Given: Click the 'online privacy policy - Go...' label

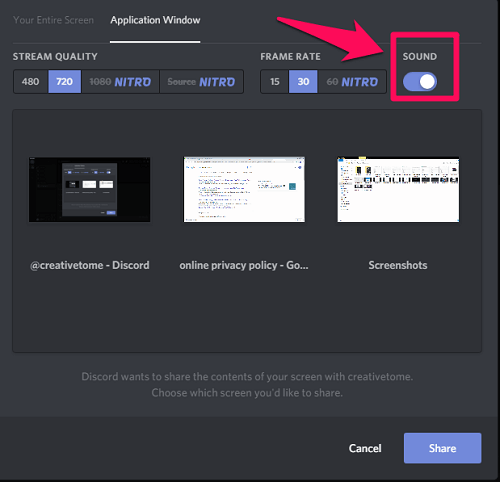Looking at the screenshot, I should (x=244, y=265).
